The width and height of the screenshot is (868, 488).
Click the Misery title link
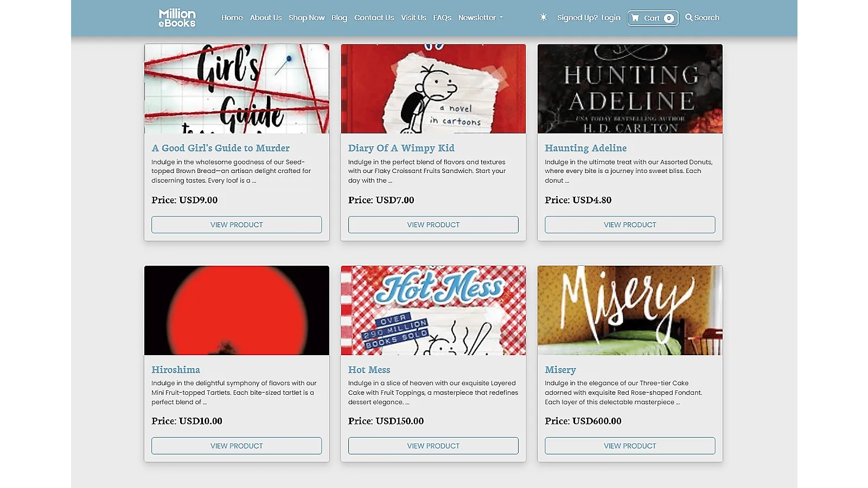560,370
